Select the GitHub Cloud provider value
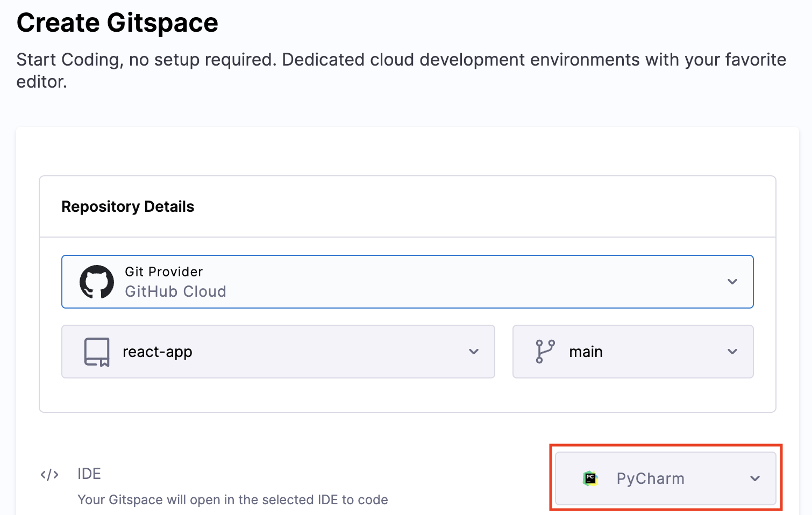The image size is (812, 515). (175, 291)
